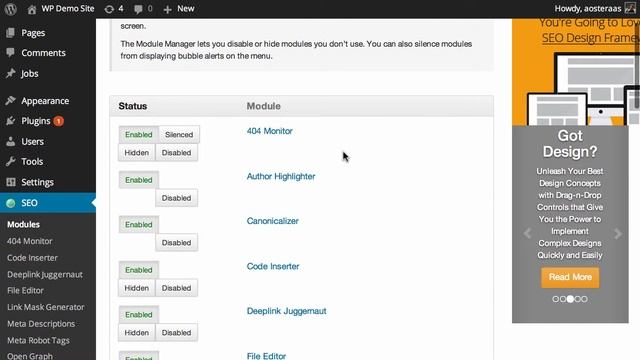Open Meta Robot Tags in SEO submenu
This screenshot has width=640, height=360.
pos(38,340)
